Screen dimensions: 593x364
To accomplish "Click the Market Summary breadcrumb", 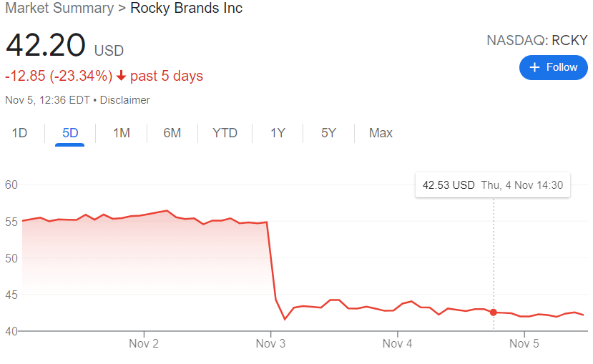I will [x=59, y=9].
